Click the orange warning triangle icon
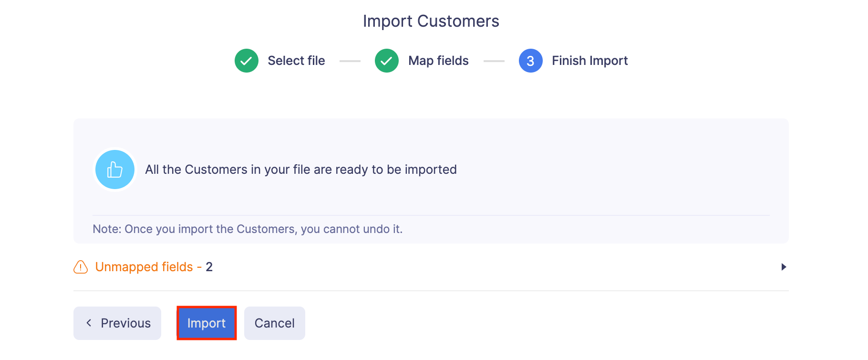This screenshot has height=360, width=868. tap(81, 267)
